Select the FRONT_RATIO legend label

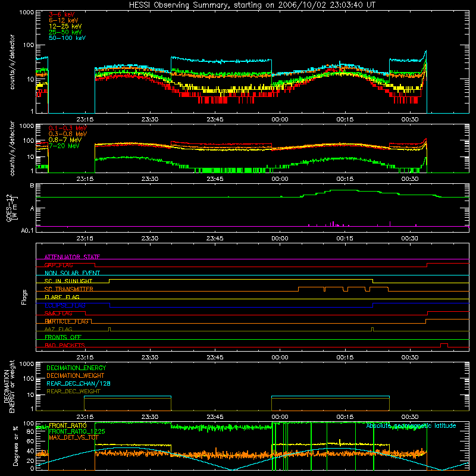[x=68, y=425]
